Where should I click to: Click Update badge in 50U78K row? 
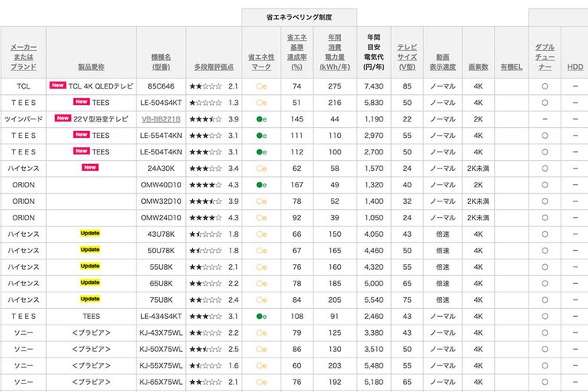click(x=90, y=250)
